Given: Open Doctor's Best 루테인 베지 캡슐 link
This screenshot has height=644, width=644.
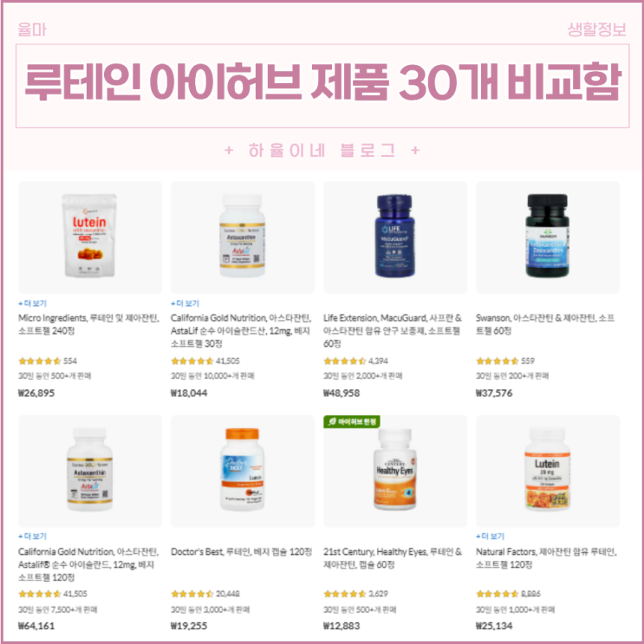Looking at the screenshot, I should 241,551.
